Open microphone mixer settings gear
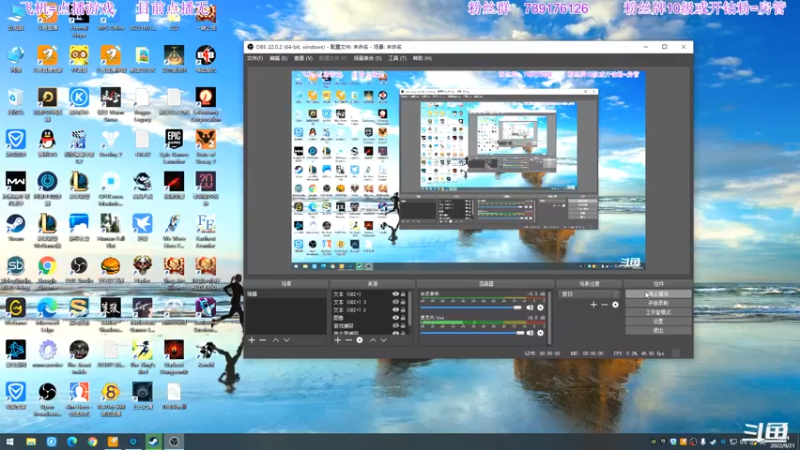800x450 pixels. click(x=540, y=333)
